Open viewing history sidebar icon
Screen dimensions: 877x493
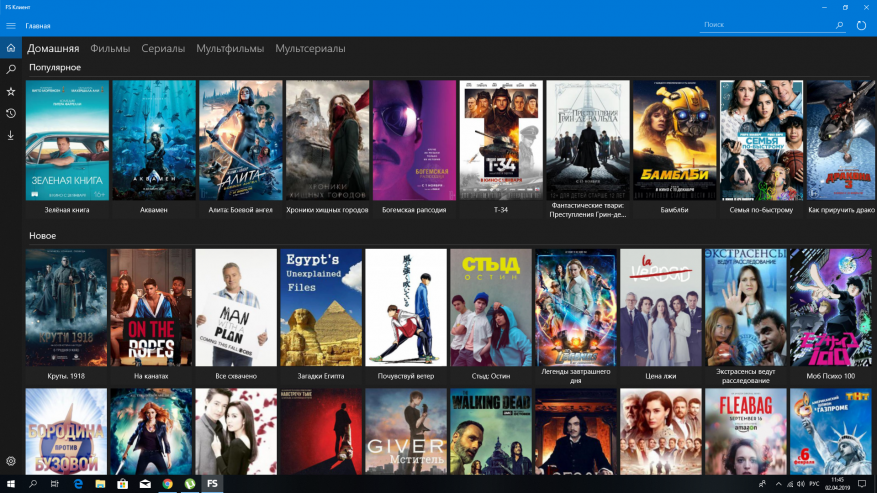point(11,113)
